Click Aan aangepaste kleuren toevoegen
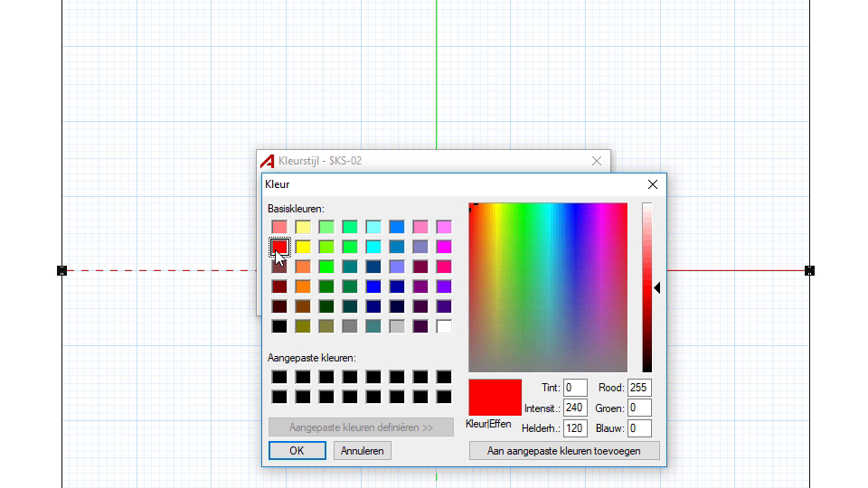The height and width of the screenshot is (488, 868). pyautogui.click(x=564, y=450)
